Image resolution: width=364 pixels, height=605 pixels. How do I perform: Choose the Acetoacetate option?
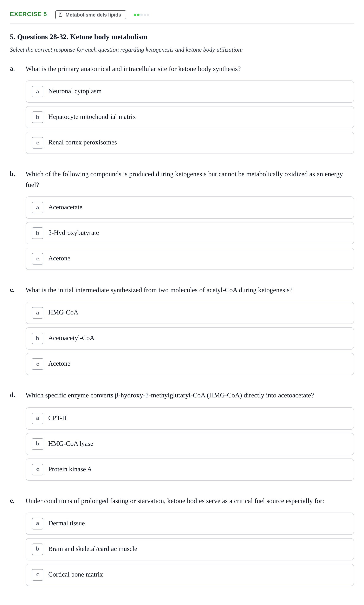coord(190,207)
